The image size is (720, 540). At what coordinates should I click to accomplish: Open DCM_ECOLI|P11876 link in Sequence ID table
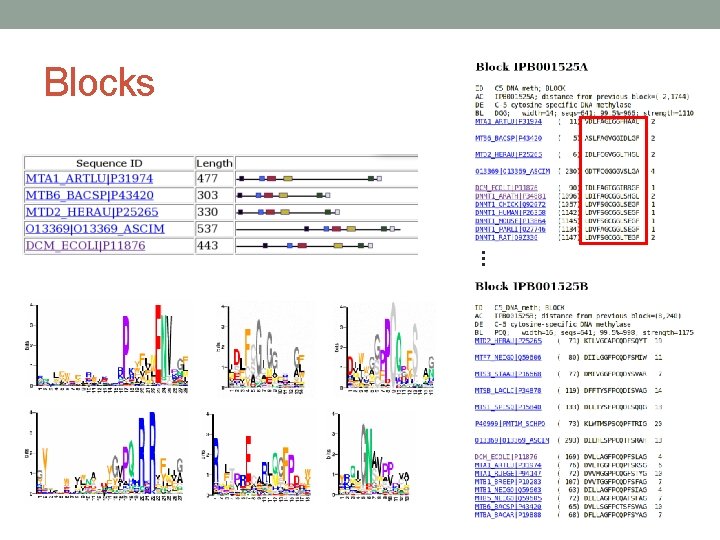tap(85, 246)
